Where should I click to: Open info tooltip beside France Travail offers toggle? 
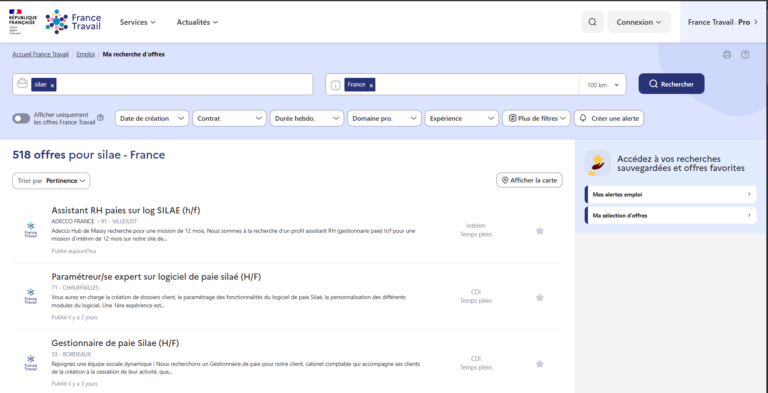pos(100,118)
